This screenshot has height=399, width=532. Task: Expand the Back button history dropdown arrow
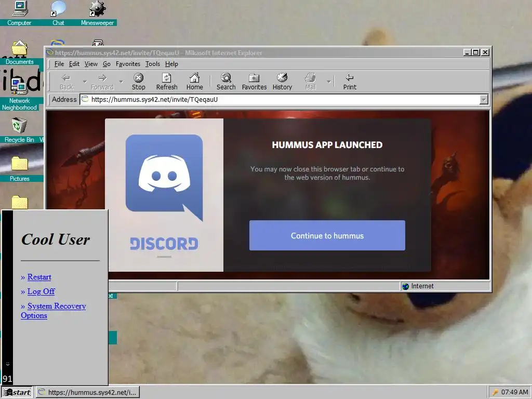point(85,82)
